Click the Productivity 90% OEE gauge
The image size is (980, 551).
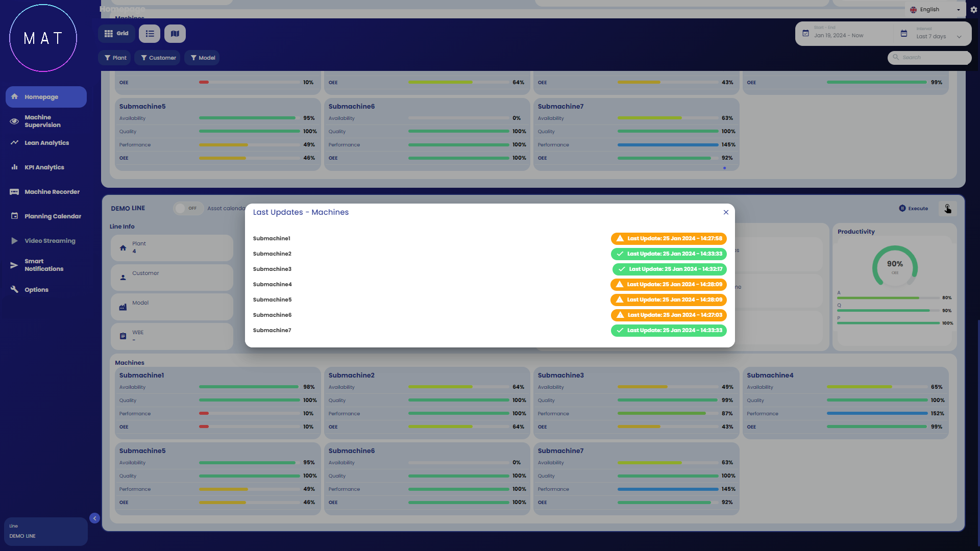895,266
